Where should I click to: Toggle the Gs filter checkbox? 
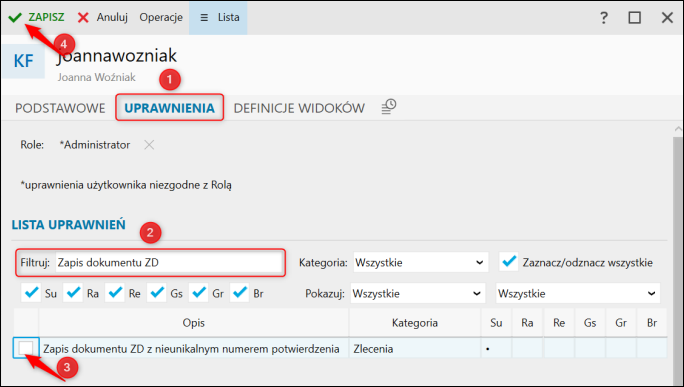157,293
